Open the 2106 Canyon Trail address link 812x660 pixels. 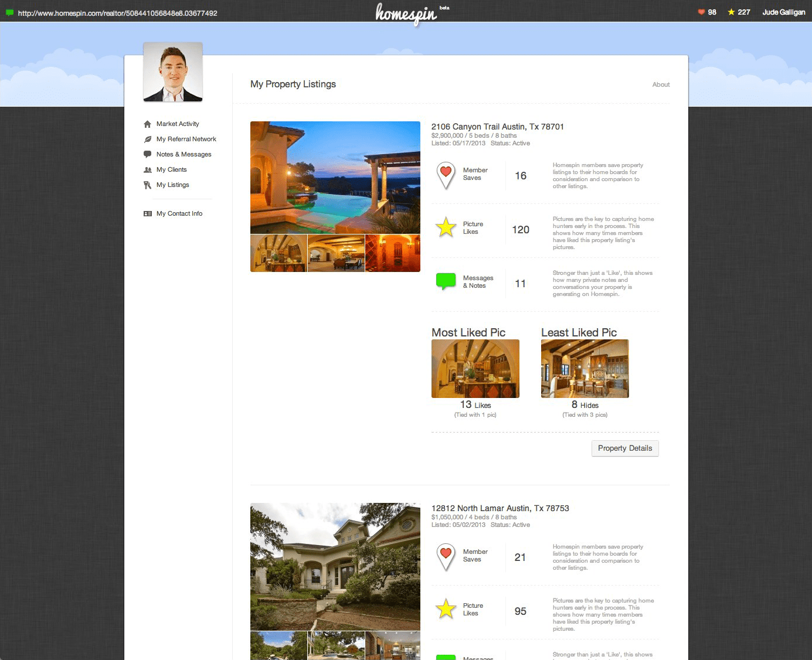point(497,127)
